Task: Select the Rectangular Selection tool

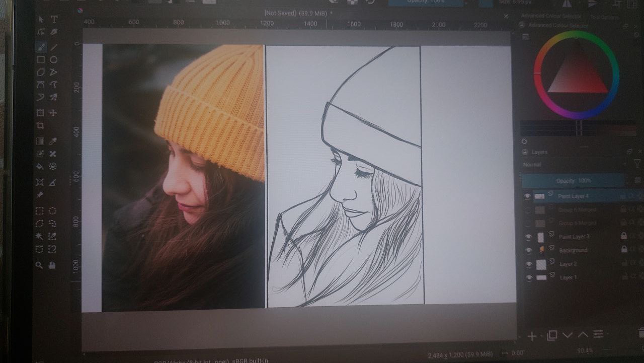Action: pos(40,211)
